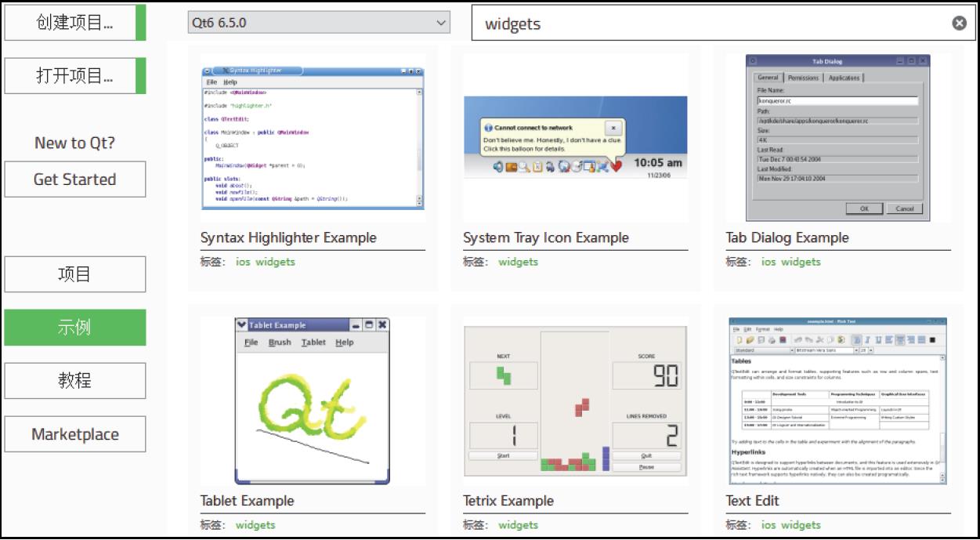Click the Text Edit title
Screen dimensions: 980x540
click(753, 501)
